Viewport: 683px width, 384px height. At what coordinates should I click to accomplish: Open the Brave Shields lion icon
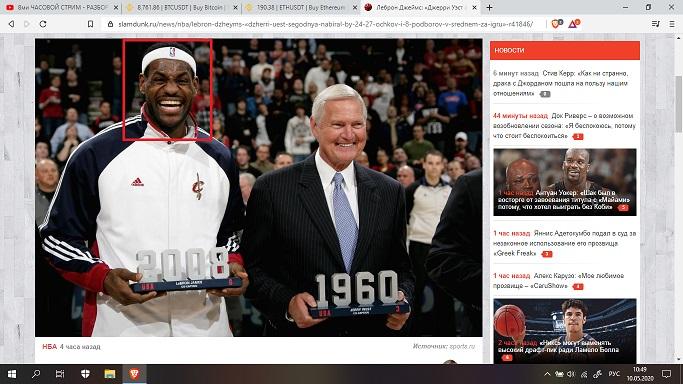pos(556,24)
